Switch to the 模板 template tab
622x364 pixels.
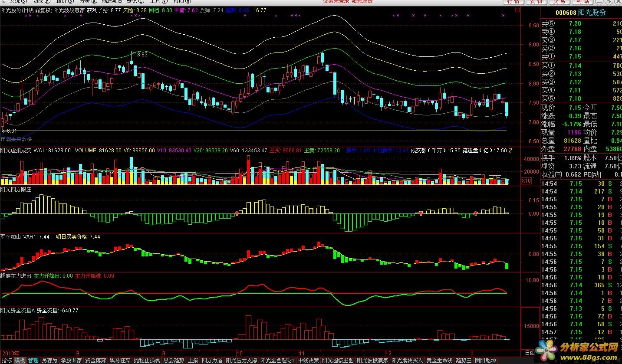[20, 361]
